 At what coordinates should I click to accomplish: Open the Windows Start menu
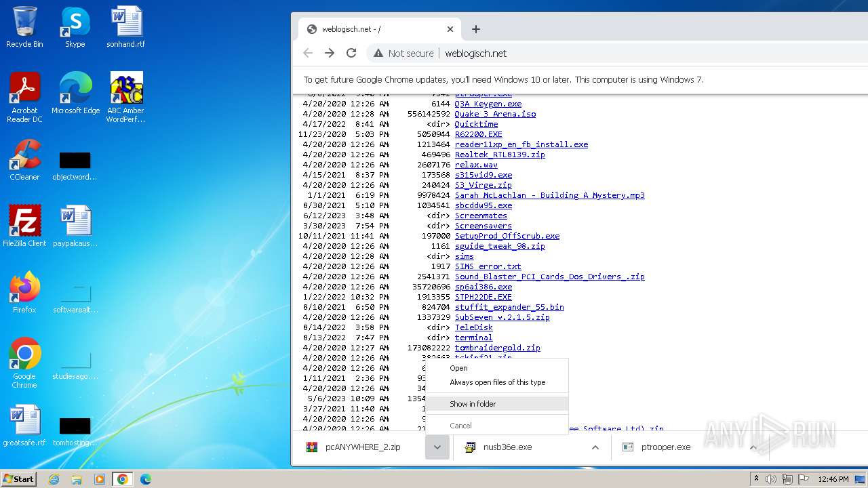click(19, 479)
